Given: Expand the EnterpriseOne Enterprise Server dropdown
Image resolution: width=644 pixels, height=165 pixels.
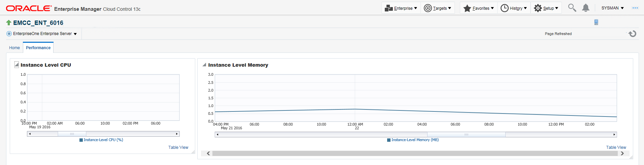Looking at the screenshot, I should pyautogui.click(x=45, y=34).
